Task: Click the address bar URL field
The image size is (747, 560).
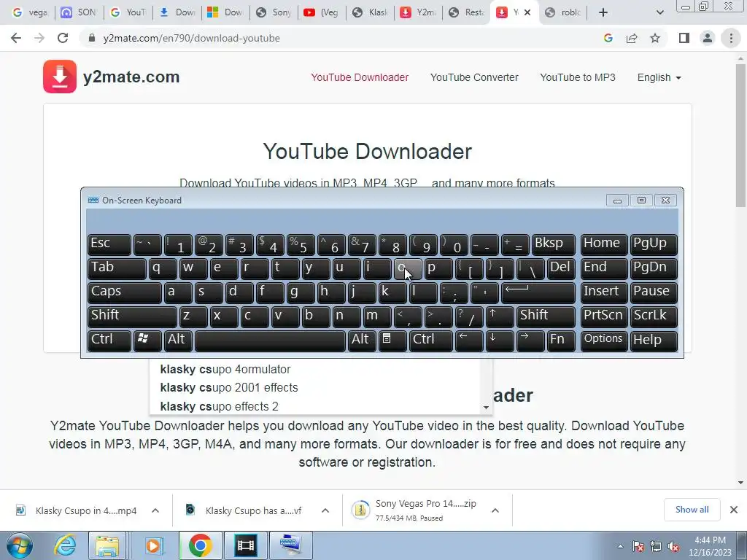Action: (343, 38)
